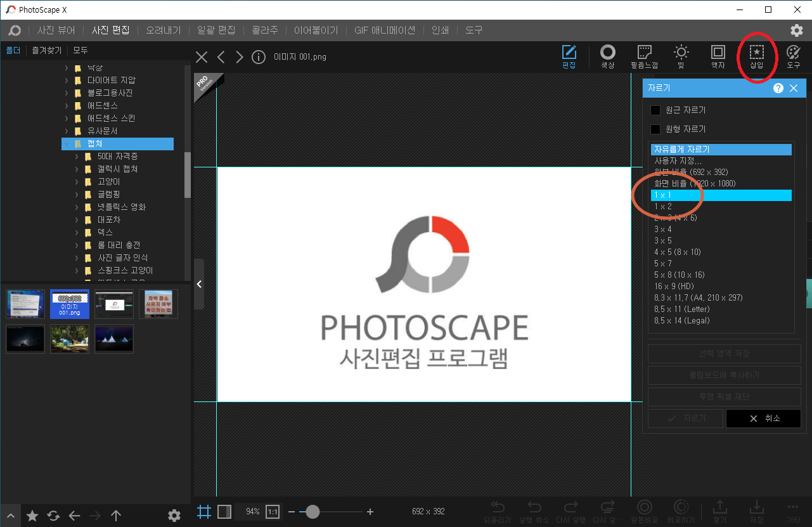Select 이미지 001.png thumbnail
This screenshot has height=527, width=812.
tap(69, 304)
